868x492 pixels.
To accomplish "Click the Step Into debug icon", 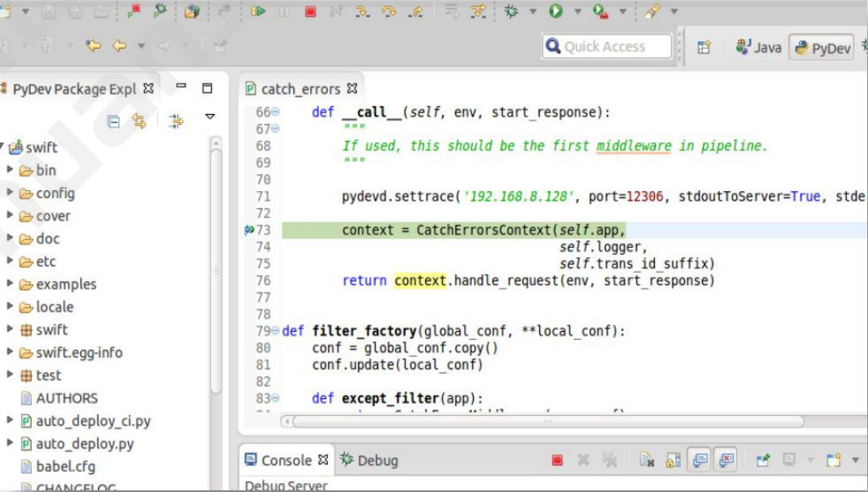I will pyautogui.click(x=363, y=11).
